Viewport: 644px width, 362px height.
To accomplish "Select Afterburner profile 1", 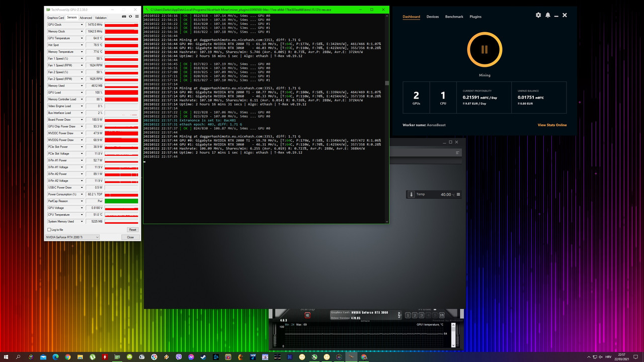I will [x=408, y=315].
